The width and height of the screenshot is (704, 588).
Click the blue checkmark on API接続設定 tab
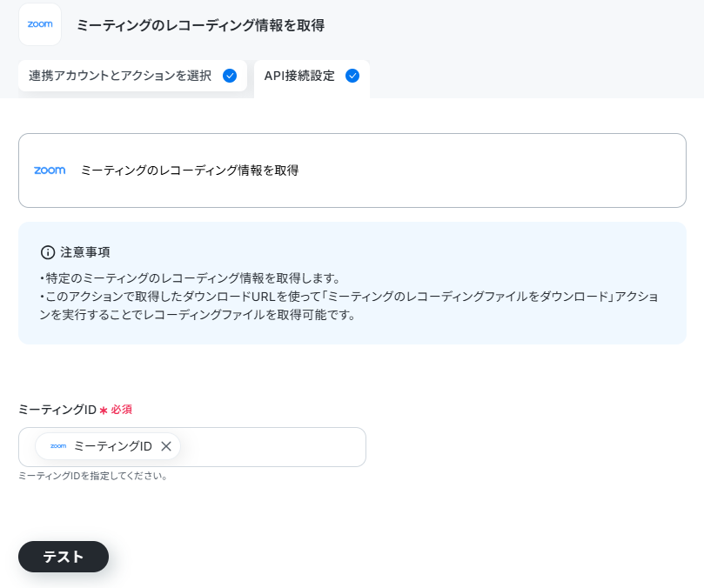(352, 76)
